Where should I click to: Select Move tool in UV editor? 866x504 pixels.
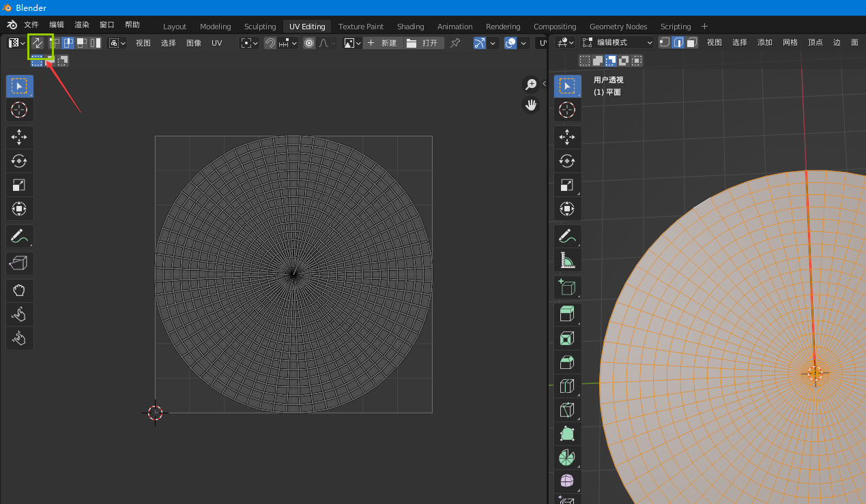point(19,137)
